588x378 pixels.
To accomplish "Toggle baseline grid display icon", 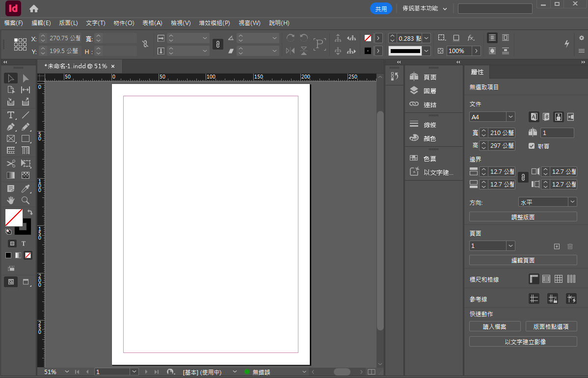I will click(x=546, y=279).
